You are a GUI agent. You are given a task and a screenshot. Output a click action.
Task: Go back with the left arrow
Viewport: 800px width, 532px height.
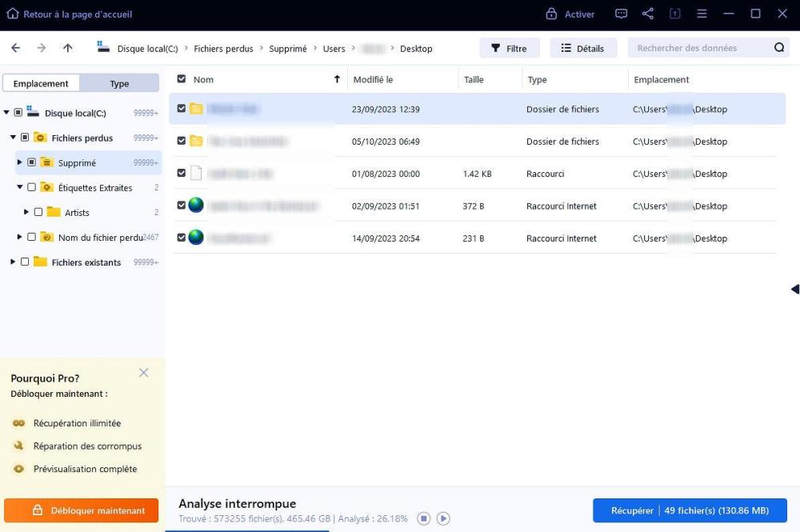click(x=16, y=48)
